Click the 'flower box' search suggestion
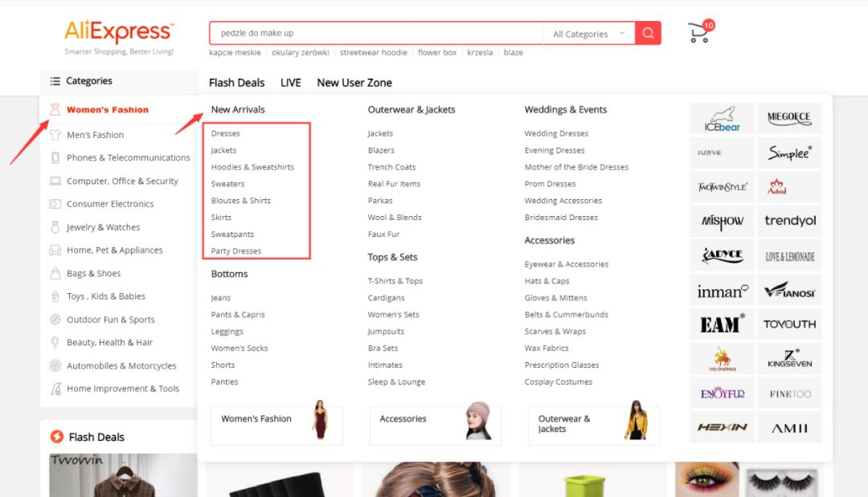 tap(437, 52)
